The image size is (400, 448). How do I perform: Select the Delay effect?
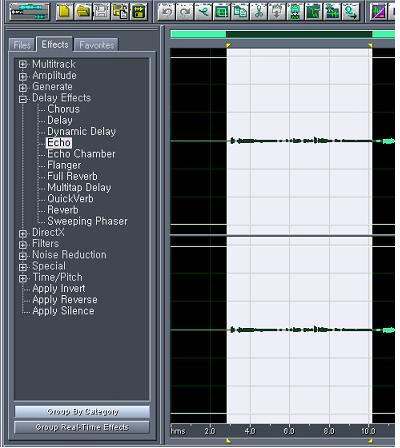tap(60, 120)
